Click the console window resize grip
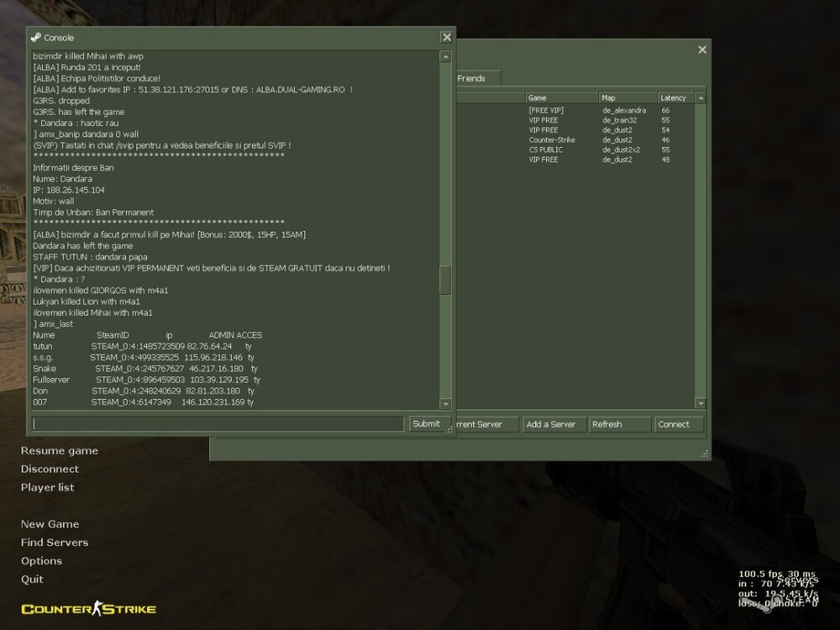The height and width of the screenshot is (630, 840). tap(449, 429)
